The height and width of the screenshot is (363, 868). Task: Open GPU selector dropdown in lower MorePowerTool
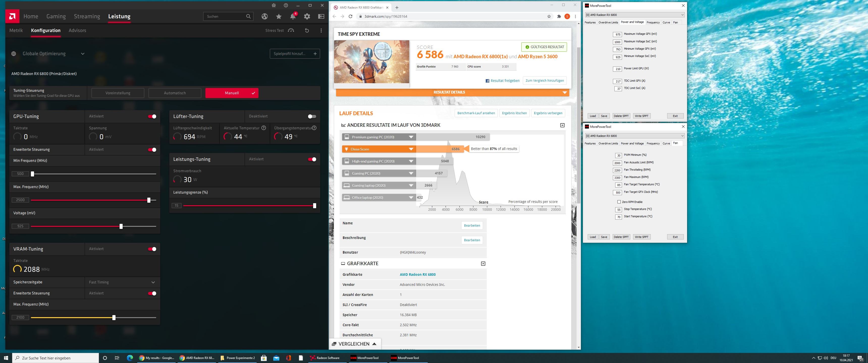635,136
